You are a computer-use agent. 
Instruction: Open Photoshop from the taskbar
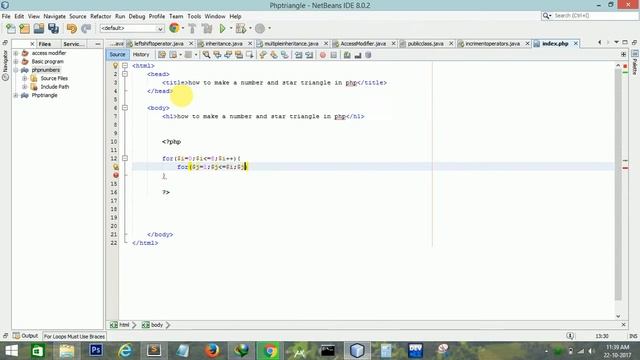[96, 350]
